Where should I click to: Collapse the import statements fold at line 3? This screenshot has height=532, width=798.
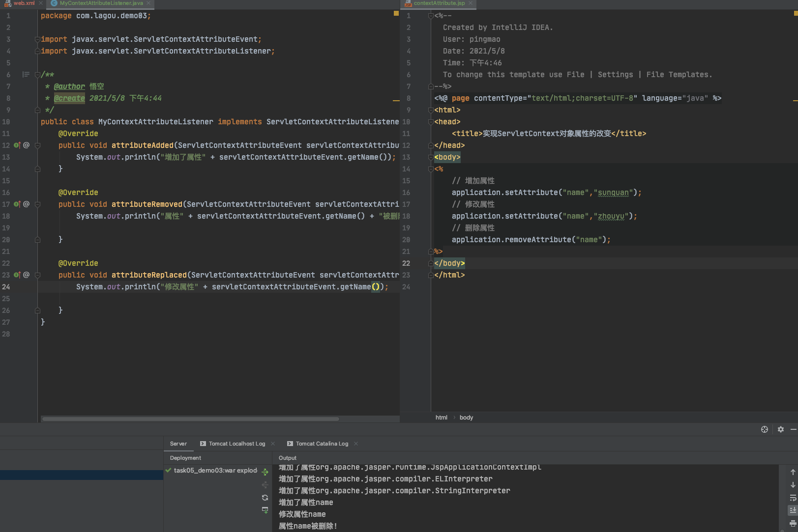point(37,39)
